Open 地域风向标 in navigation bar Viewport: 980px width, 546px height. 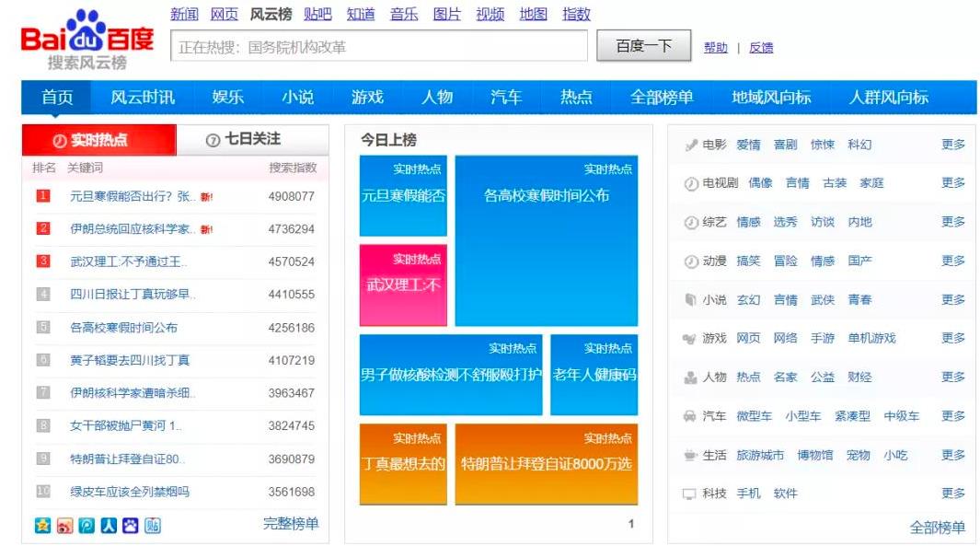[771, 97]
